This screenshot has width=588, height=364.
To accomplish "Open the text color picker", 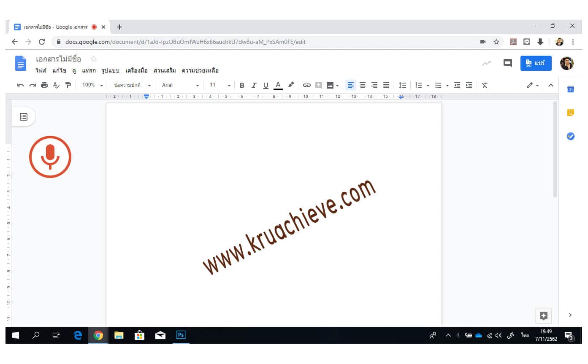I will [278, 85].
